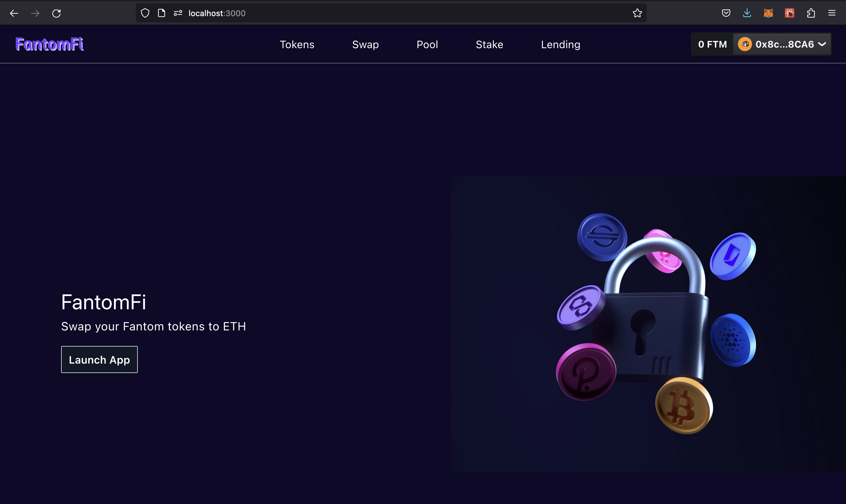Open the Firefox hamburger menu
846x504 pixels.
click(x=832, y=13)
